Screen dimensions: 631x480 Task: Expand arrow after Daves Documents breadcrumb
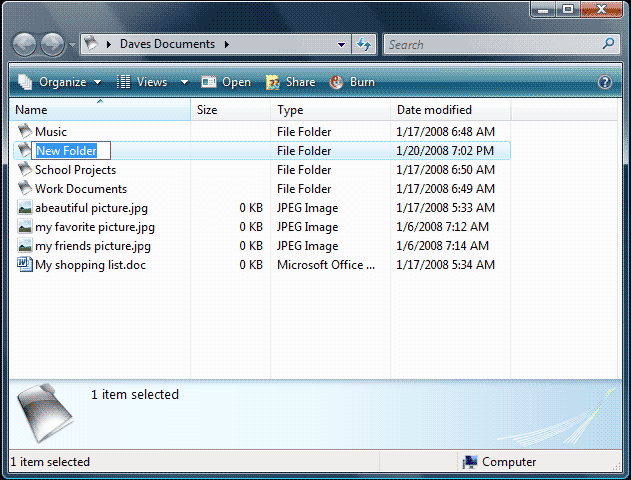coord(227,44)
